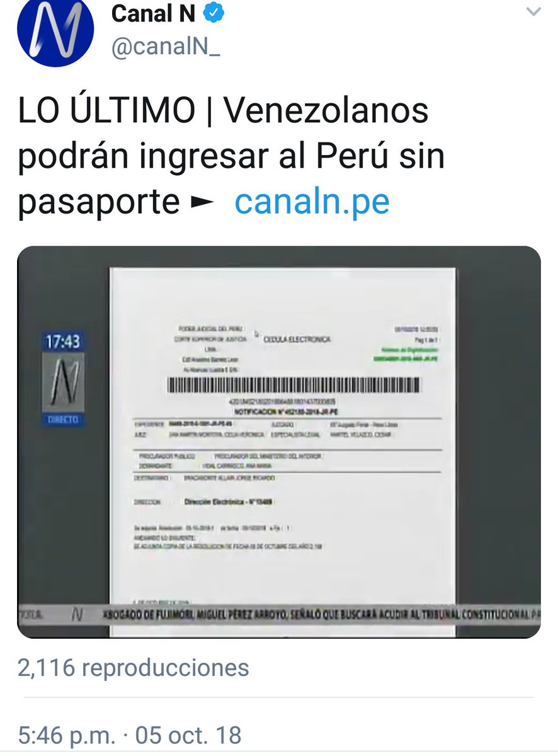Open the 5:46 p.m. timestamp
This screenshot has height=756, width=558.
point(67,735)
